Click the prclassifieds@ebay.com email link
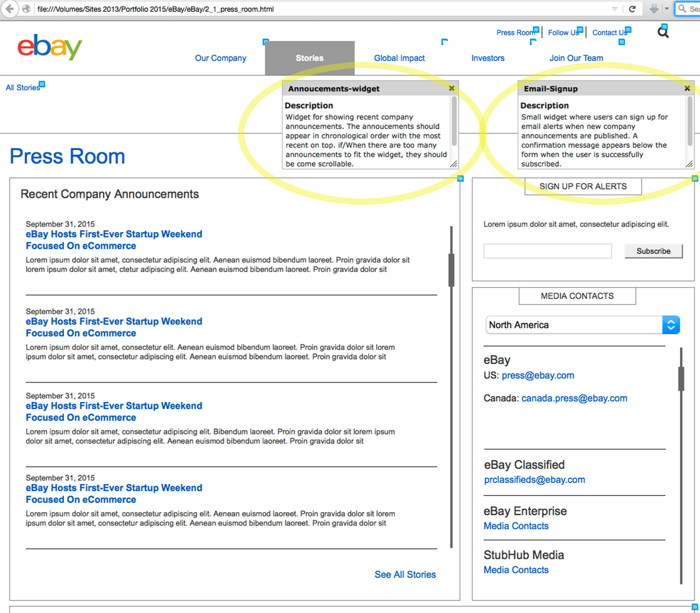Screen dimensions: 700x613 tap(534, 480)
